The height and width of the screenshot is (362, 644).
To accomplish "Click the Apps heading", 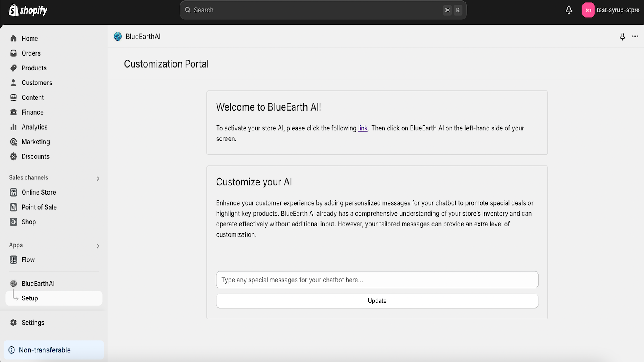I will coord(16,245).
